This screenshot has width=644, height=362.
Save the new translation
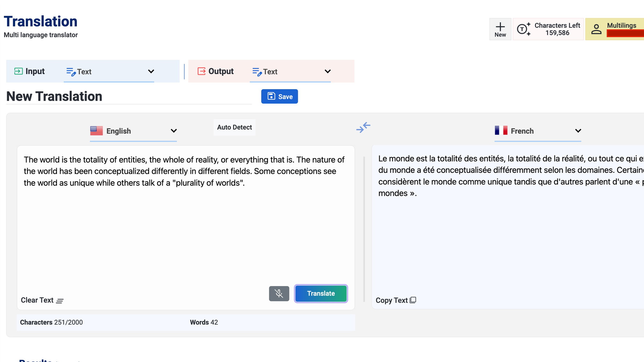coord(279,97)
